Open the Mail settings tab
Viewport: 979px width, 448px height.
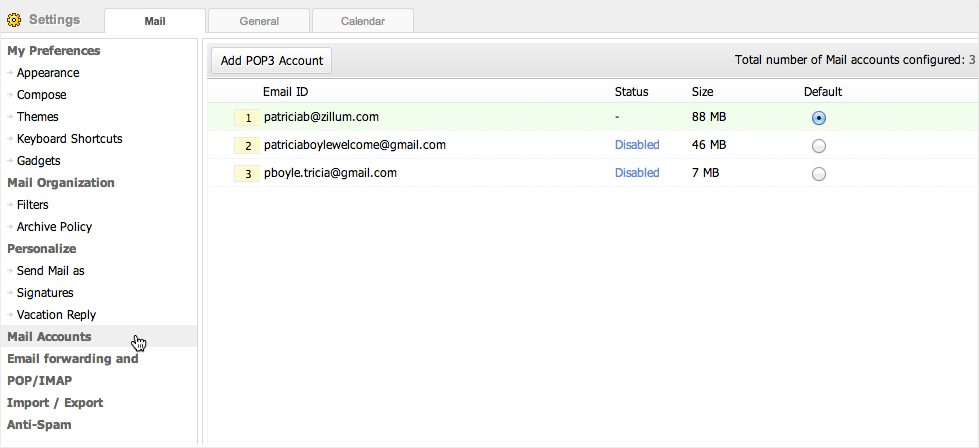tap(155, 21)
